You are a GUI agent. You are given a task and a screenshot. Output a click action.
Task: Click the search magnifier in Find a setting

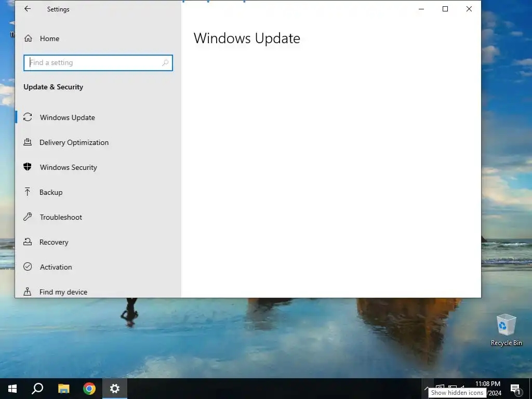pyautogui.click(x=165, y=63)
